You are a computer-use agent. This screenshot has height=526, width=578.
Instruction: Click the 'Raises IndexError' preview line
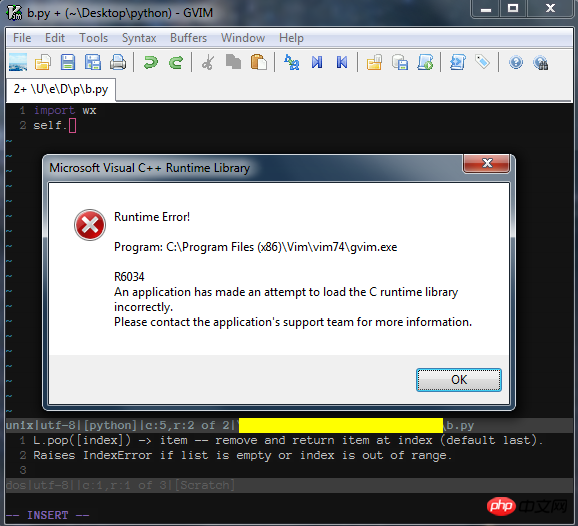(243, 456)
